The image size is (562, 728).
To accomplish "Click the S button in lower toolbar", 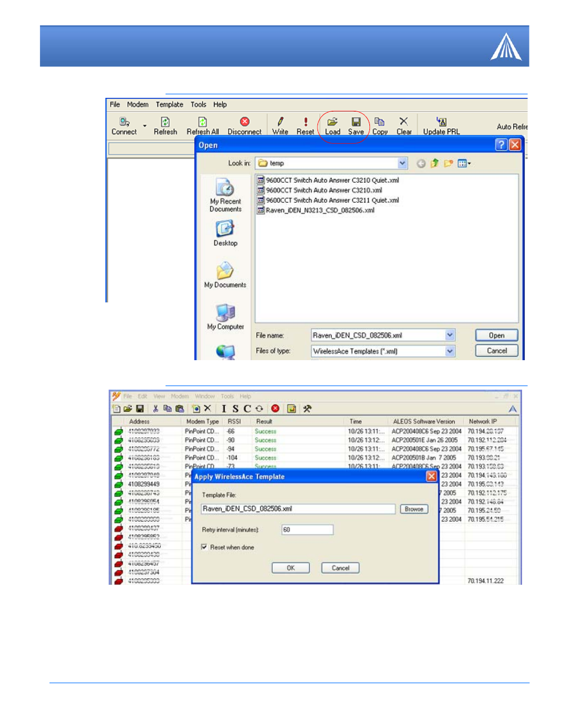I will [x=235, y=409].
